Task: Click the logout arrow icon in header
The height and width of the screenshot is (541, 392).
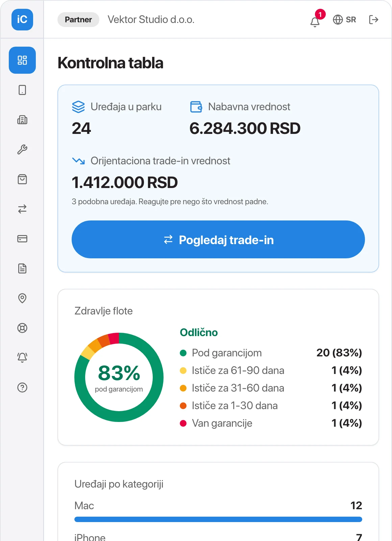Action: point(373,20)
